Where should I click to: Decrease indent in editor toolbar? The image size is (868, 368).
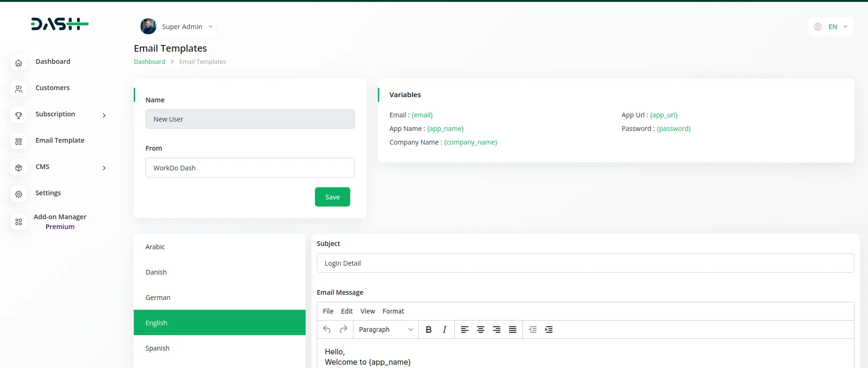click(x=533, y=330)
